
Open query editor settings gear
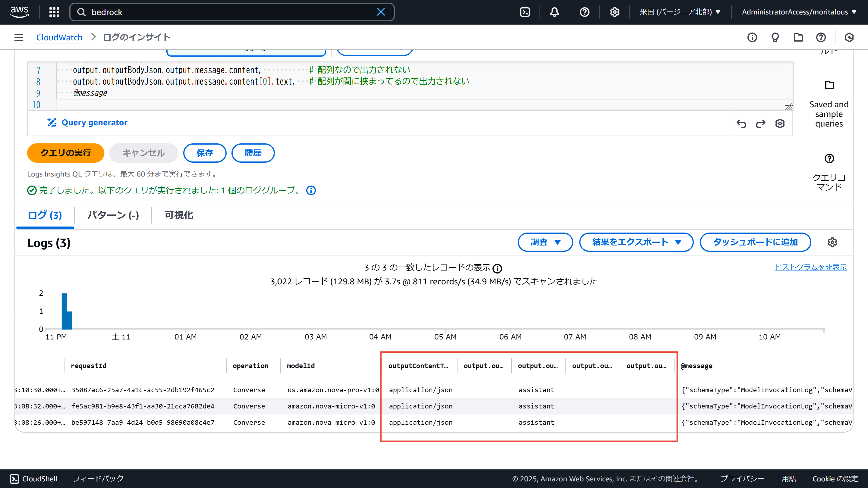(780, 124)
